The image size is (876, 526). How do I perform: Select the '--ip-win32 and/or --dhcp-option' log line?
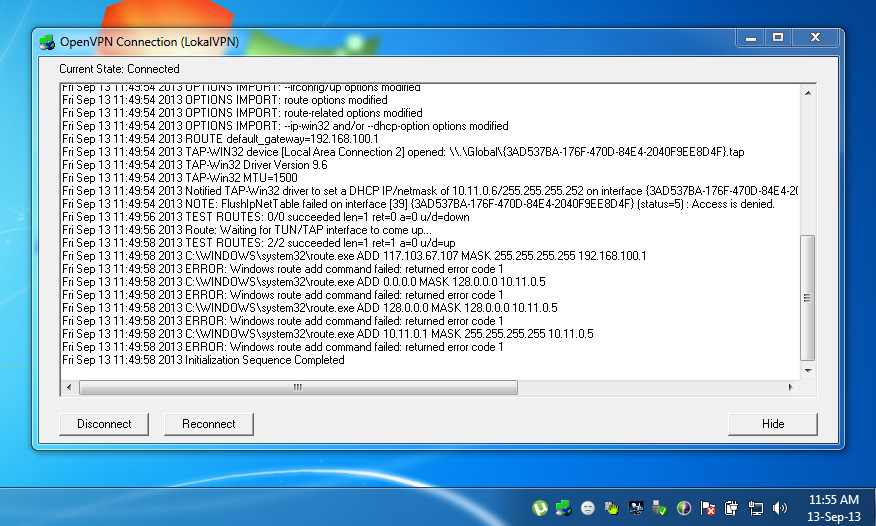(285, 126)
